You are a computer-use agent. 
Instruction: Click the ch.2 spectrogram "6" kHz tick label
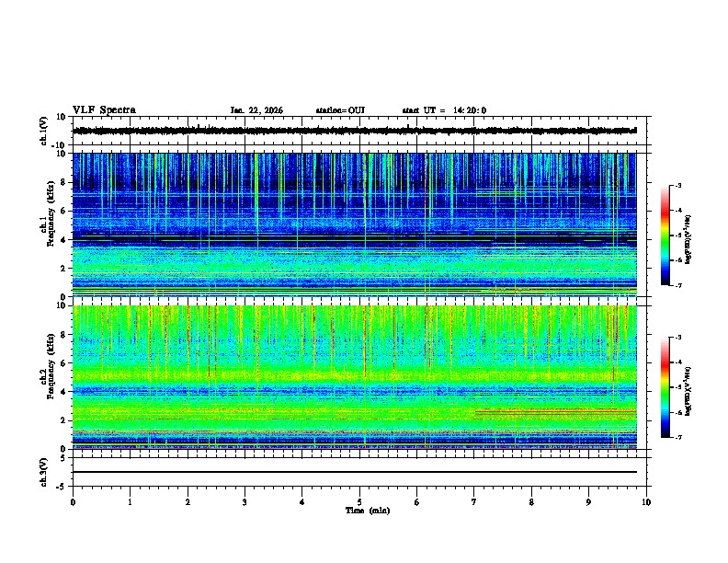click(x=64, y=363)
